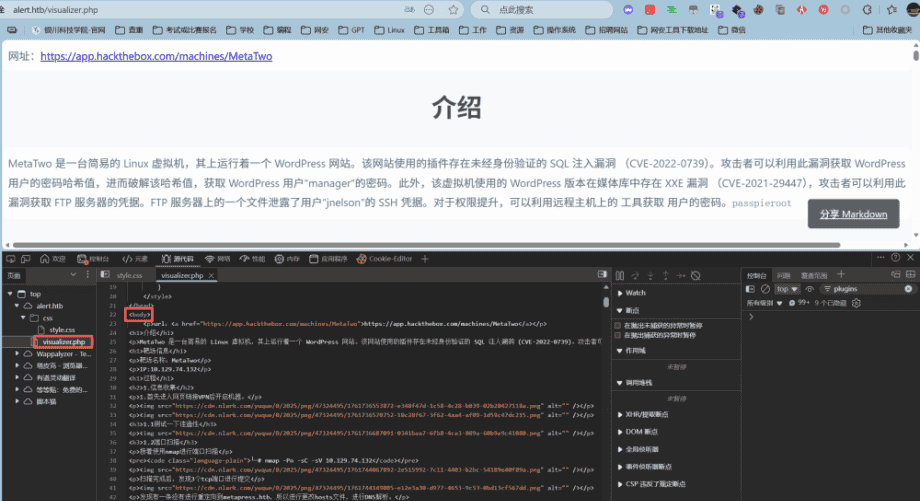Expand the 脚本猫 tree node
The height and width of the screenshot is (501, 920).
point(17,402)
